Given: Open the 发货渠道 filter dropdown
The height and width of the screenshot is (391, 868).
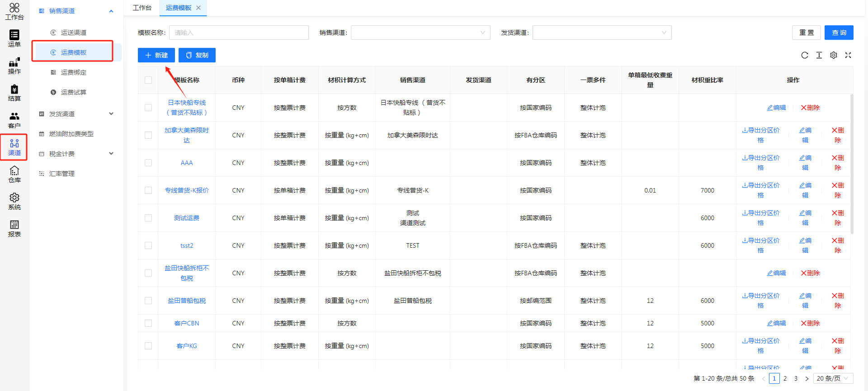Looking at the screenshot, I should click(602, 33).
